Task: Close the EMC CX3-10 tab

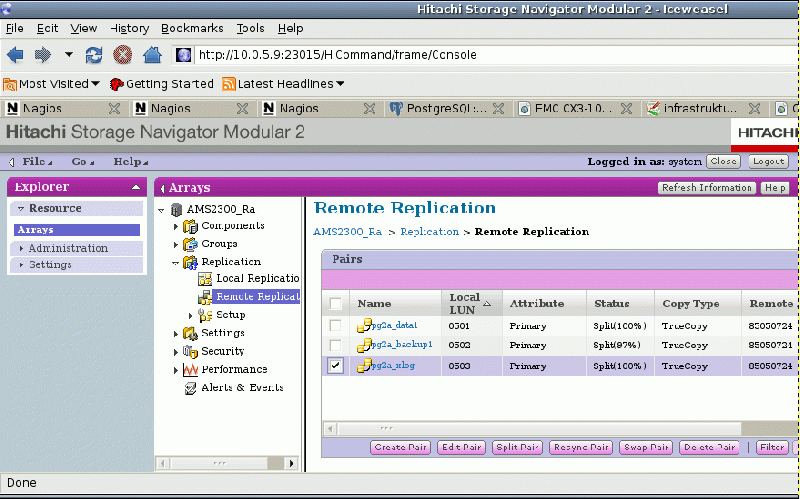Action: point(627,108)
